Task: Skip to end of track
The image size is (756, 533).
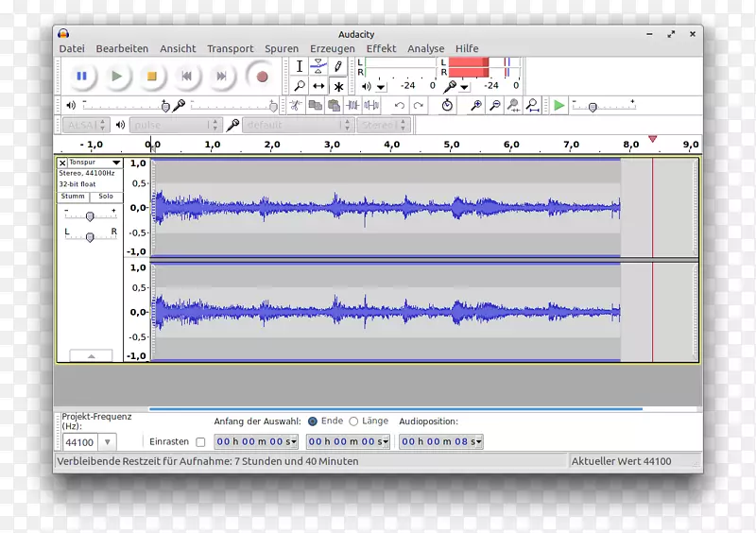Action: [x=221, y=77]
